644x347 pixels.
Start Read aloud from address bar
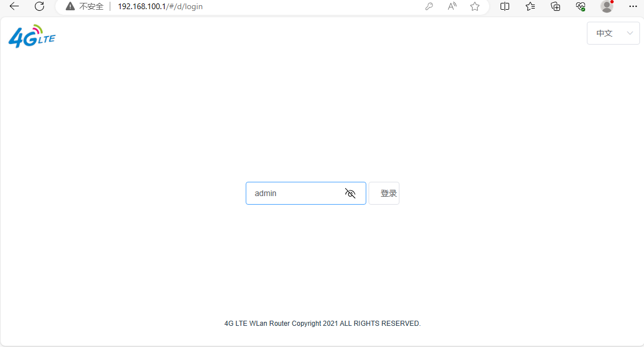coord(452,6)
